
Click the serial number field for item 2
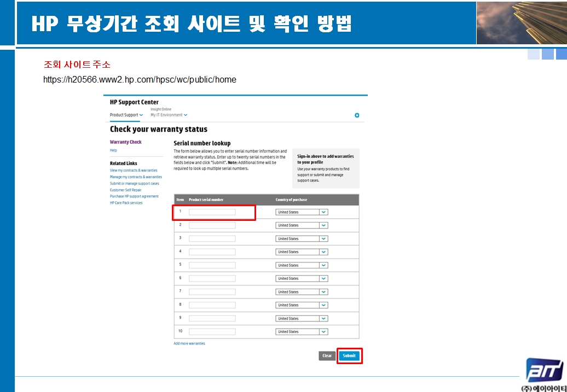[x=212, y=225]
